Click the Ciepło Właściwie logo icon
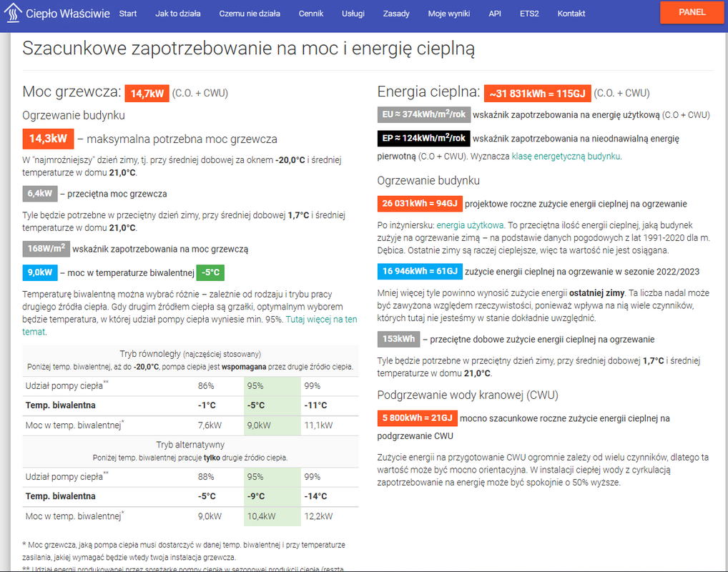The height and width of the screenshot is (572, 728). [x=13, y=14]
